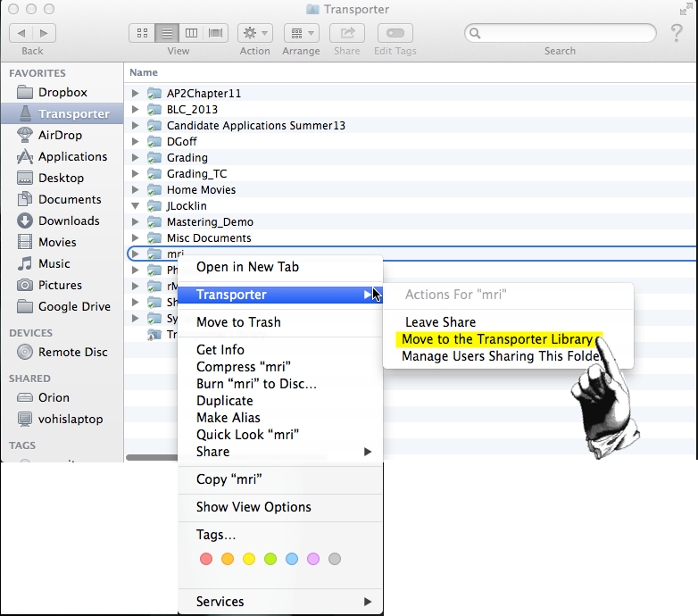Image resolution: width=698 pixels, height=616 pixels.
Task: Open Documents from the sidebar
Action: pos(62,199)
